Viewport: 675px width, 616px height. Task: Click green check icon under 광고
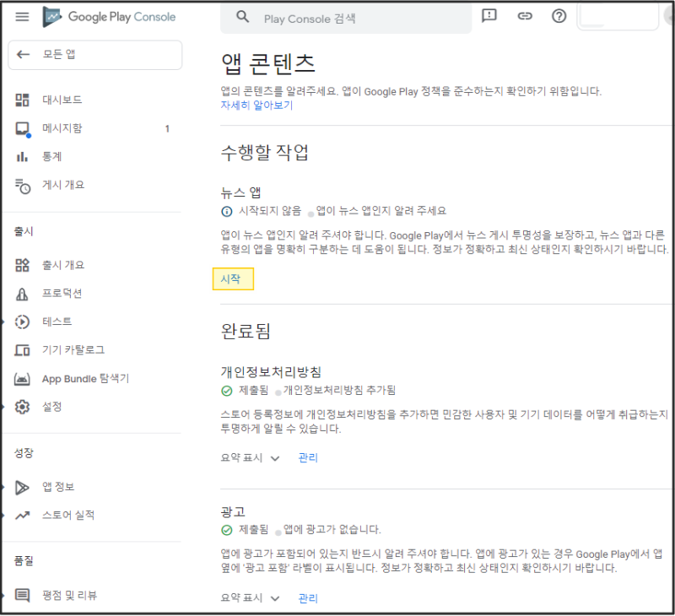pyautogui.click(x=226, y=530)
